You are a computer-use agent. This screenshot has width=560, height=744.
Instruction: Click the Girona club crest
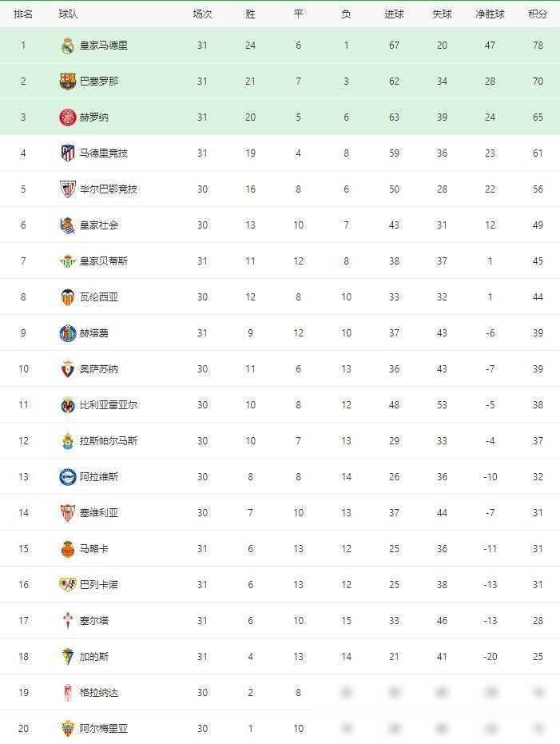point(67,117)
